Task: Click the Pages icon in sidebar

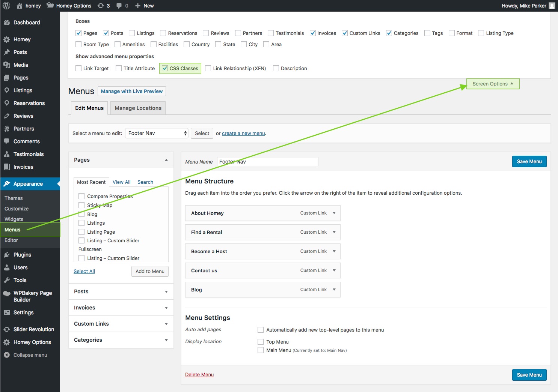Action: [x=7, y=78]
